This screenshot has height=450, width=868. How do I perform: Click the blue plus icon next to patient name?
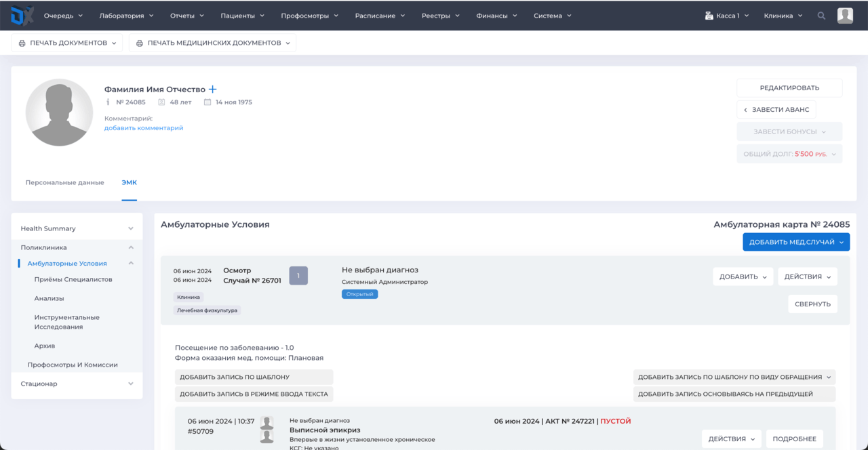[212, 89]
